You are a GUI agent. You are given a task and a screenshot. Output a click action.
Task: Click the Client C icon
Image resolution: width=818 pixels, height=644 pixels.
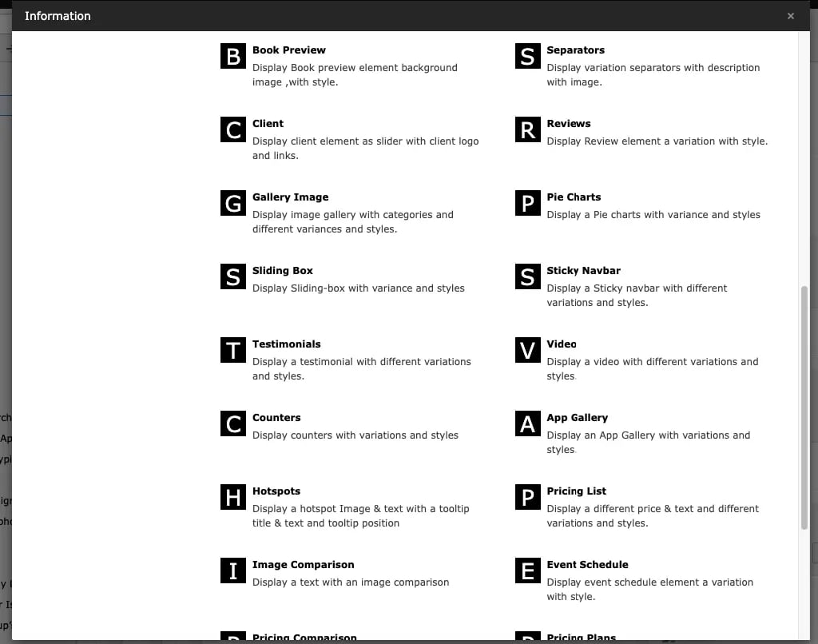(x=233, y=130)
